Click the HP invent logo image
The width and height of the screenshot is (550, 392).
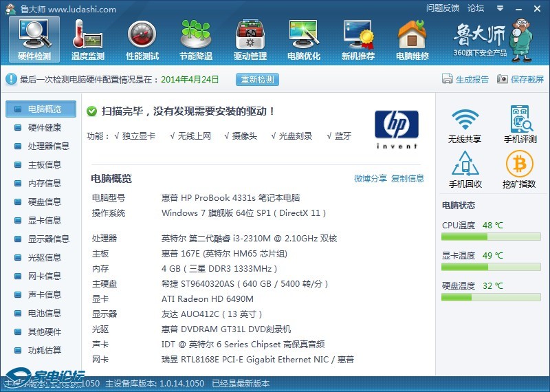[396, 129]
